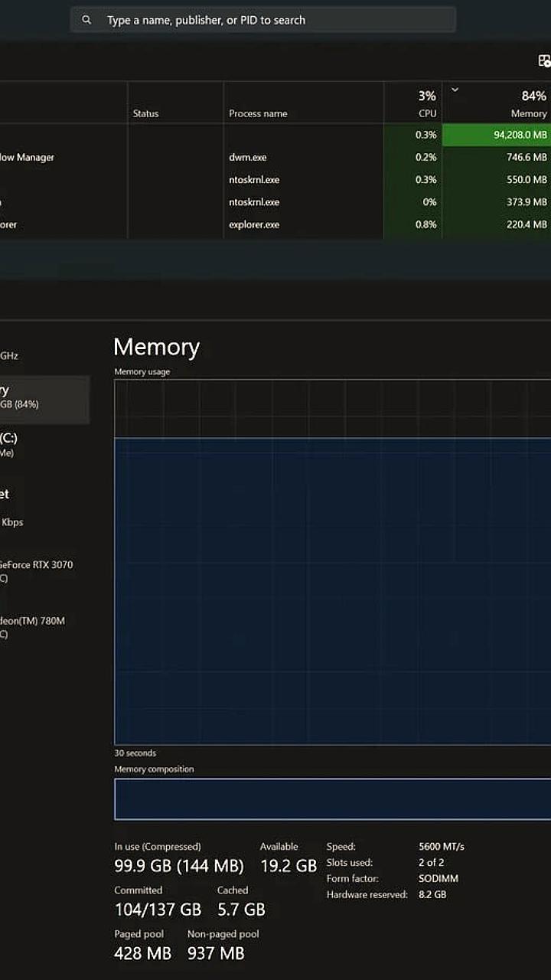Open the GeForce RTX 3070 GPU item
The height and width of the screenshot is (980, 551).
pyautogui.click(x=37, y=571)
